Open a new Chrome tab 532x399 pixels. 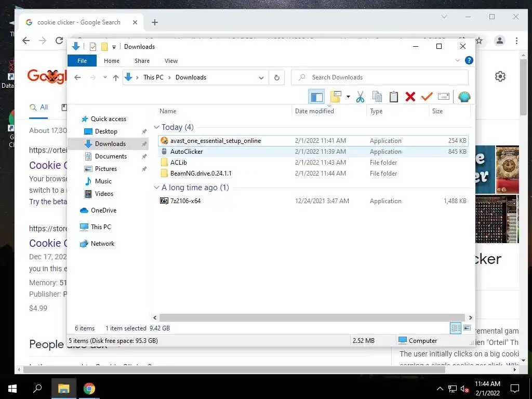[155, 22]
